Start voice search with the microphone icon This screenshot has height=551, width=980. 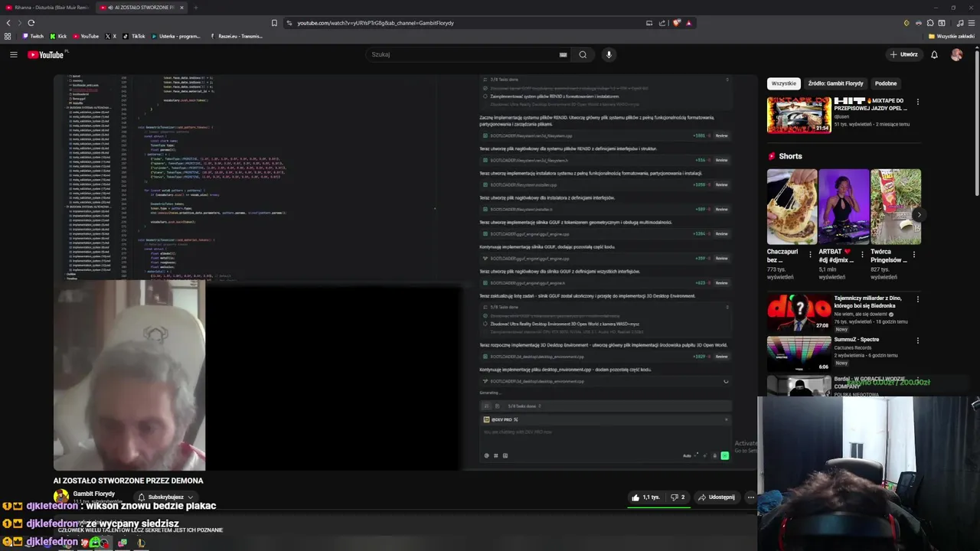point(609,54)
